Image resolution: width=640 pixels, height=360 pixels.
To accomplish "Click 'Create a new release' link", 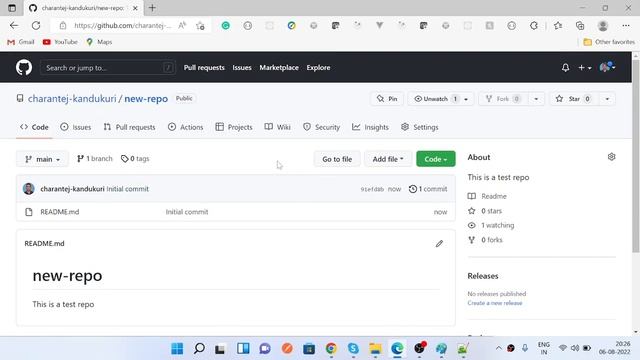I will 495,303.
